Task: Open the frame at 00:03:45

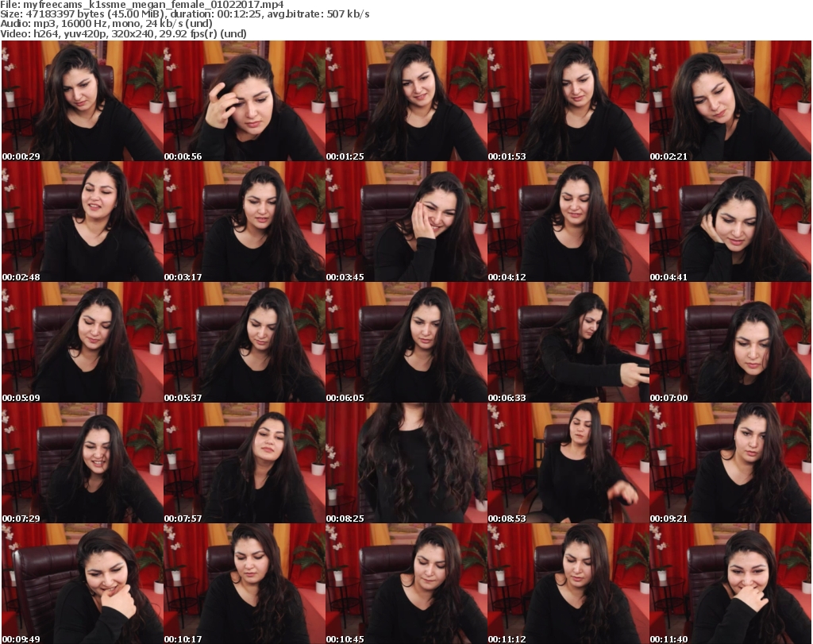Action: pos(406,222)
